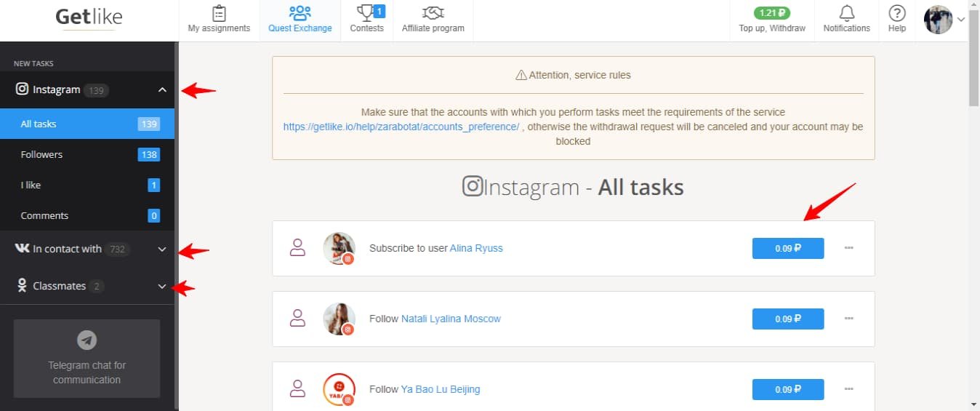Collapse the Instagram section chevron

(162, 89)
